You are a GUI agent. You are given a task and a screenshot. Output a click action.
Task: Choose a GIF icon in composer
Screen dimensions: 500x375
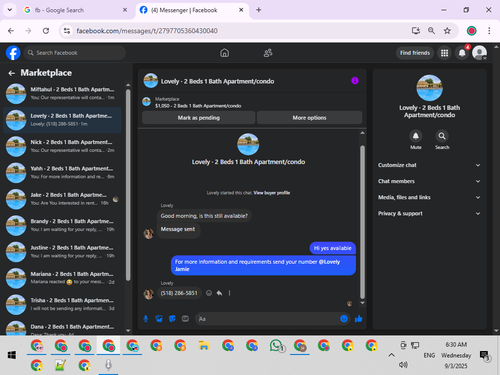coord(185,319)
